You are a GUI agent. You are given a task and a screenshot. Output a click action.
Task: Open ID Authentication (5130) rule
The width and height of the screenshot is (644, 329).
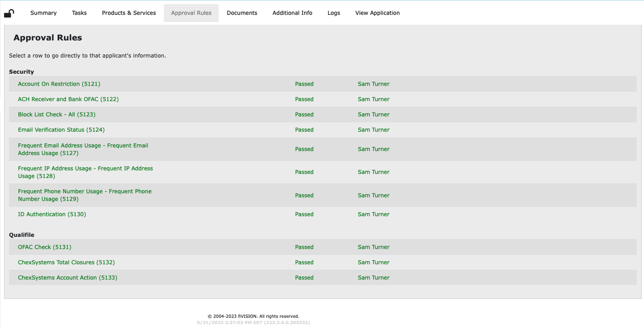[52, 214]
